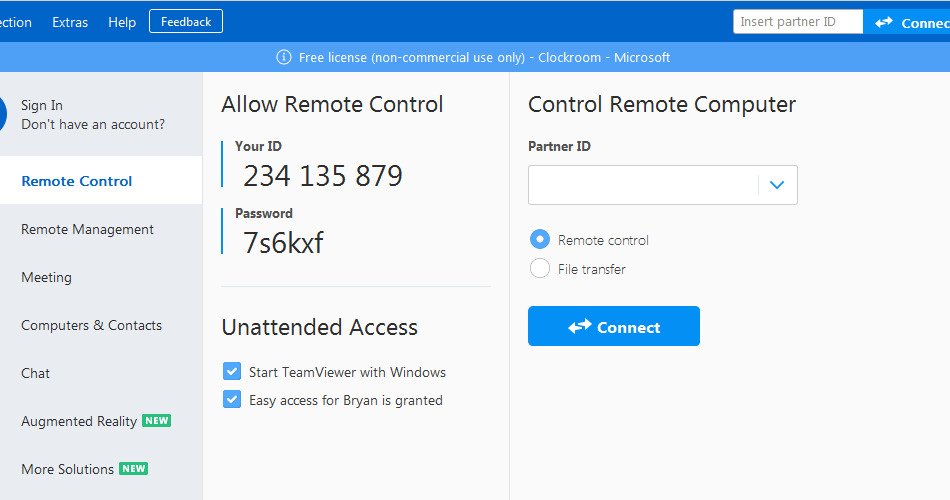
Task: Click the Partner ID input field
Action: point(643,185)
